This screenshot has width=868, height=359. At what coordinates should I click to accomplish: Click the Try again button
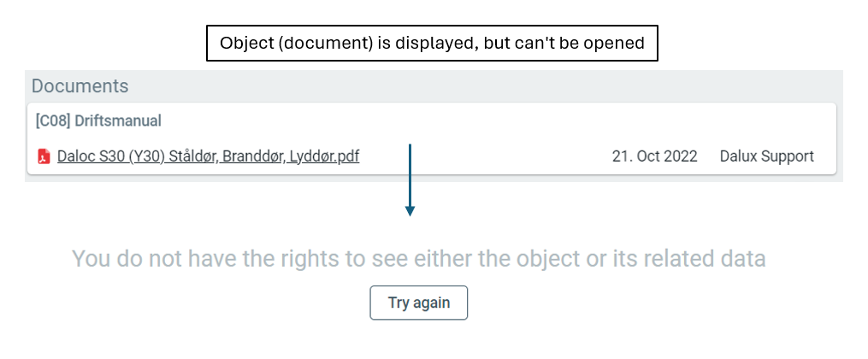click(x=418, y=303)
